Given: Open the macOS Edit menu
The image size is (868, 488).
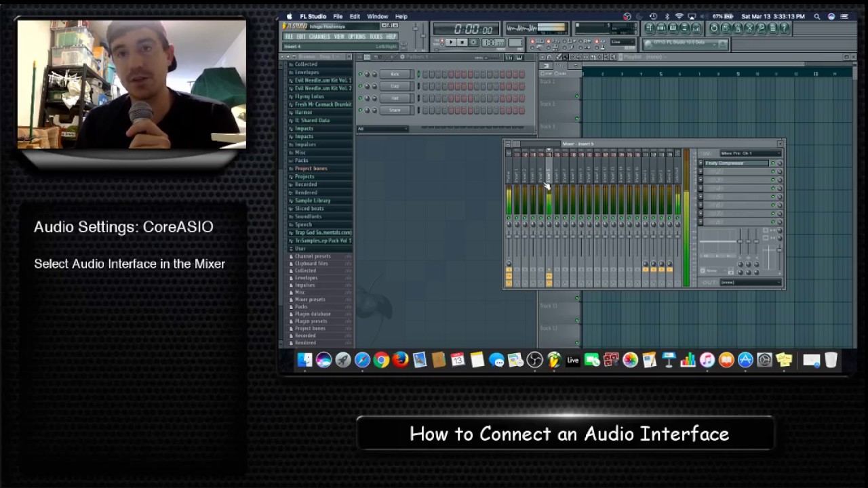Looking at the screenshot, I should [x=355, y=16].
